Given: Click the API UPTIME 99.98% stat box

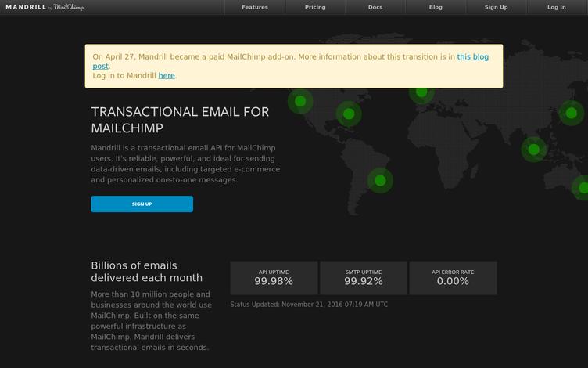Looking at the screenshot, I should pyautogui.click(x=274, y=278).
